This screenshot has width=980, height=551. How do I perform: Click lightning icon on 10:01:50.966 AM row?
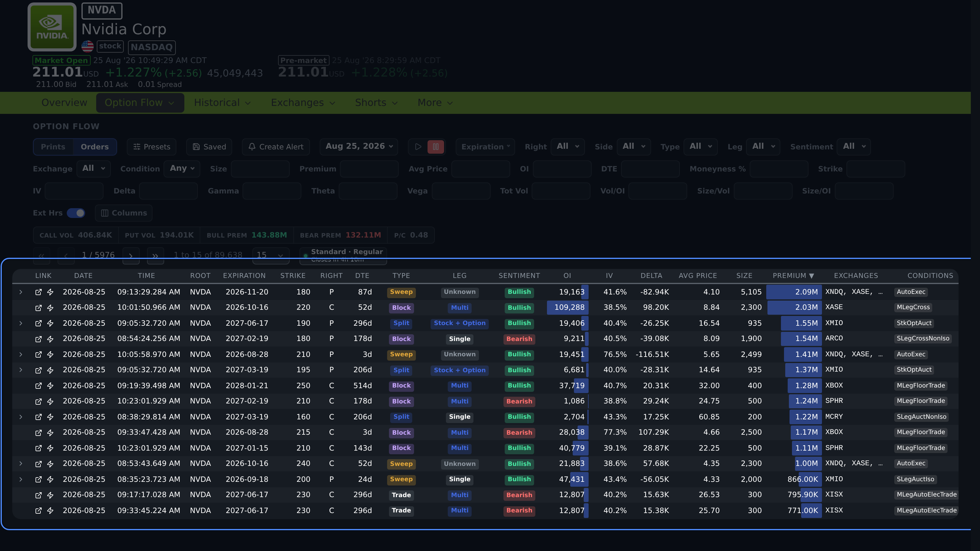50,308
